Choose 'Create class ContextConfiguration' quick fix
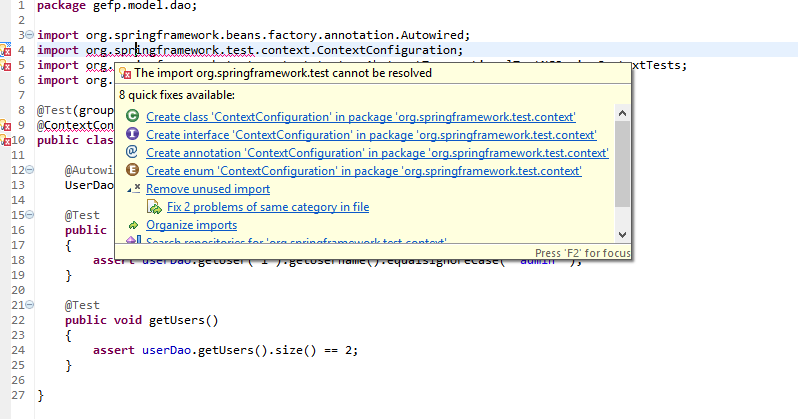This screenshot has width=798, height=419. pos(360,117)
